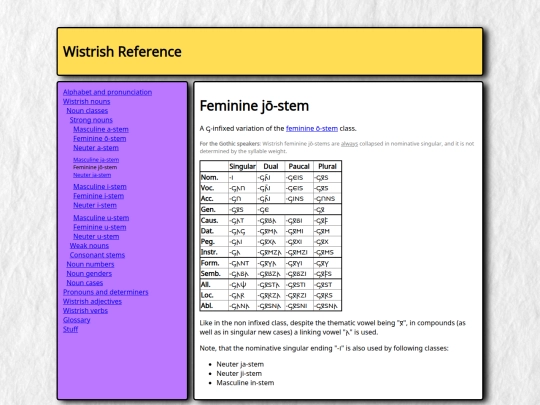Image resolution: width=540 pixels, height=405 pixels.
Task: Click the Instr. dual table cell
Action: pyautogui.click(x=271, y=252)
